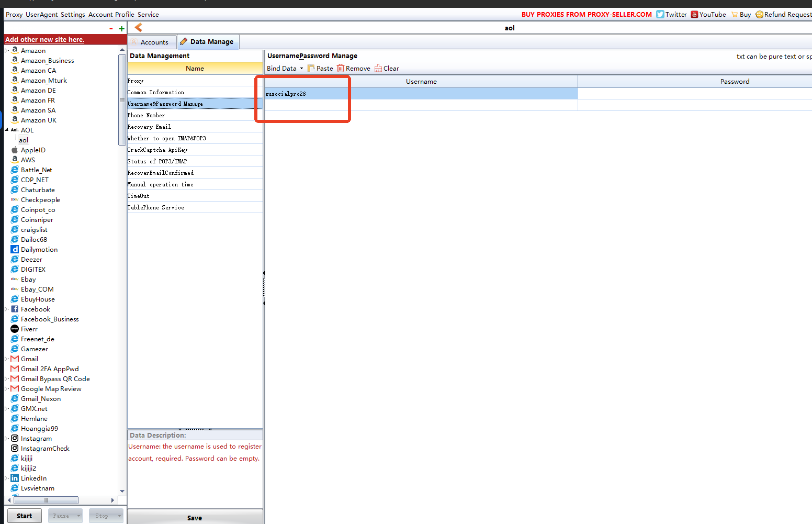Collapse the AOL tree node
The height and width of the screenshot is (524, 812).
[7, 130]
